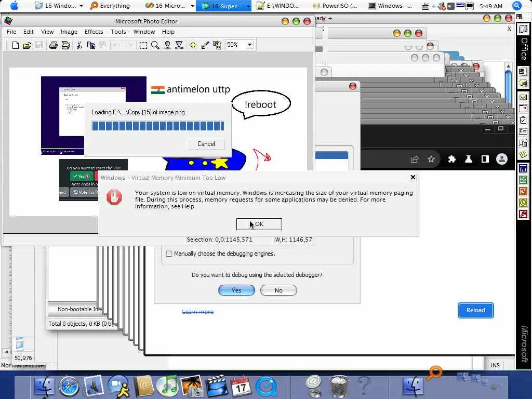
Task: Click the Cut scissors icon
Action: pyautogui.click(x=79, y=45)
